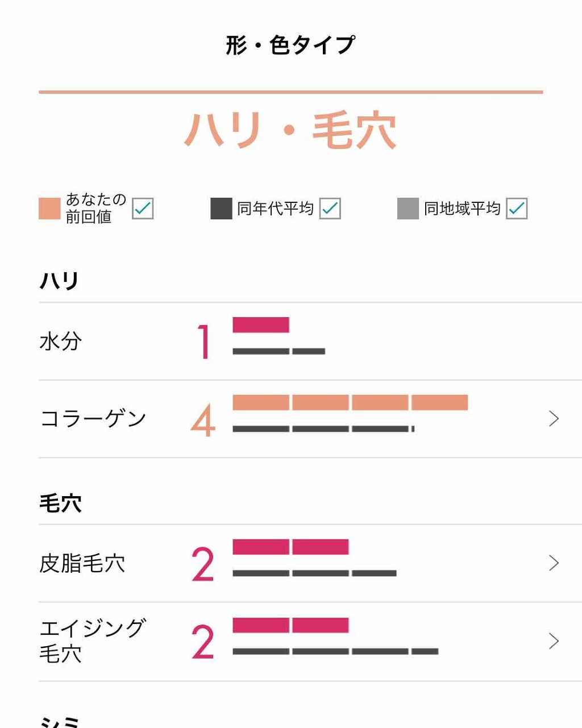Open the 皮脂毛穴 detail chevron
This screenshot has height=728, width=582.
click(x=553, y=563)
